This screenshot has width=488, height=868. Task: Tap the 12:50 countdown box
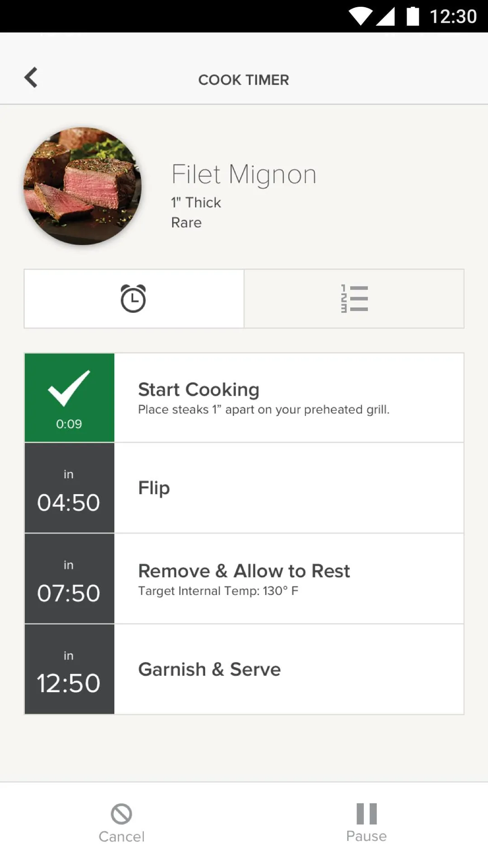coord(69,669)
